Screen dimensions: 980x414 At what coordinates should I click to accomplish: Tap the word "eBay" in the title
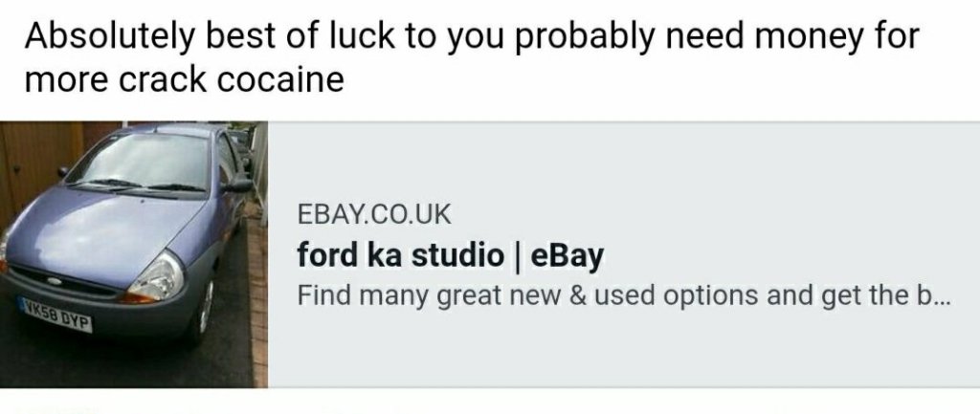568,254
